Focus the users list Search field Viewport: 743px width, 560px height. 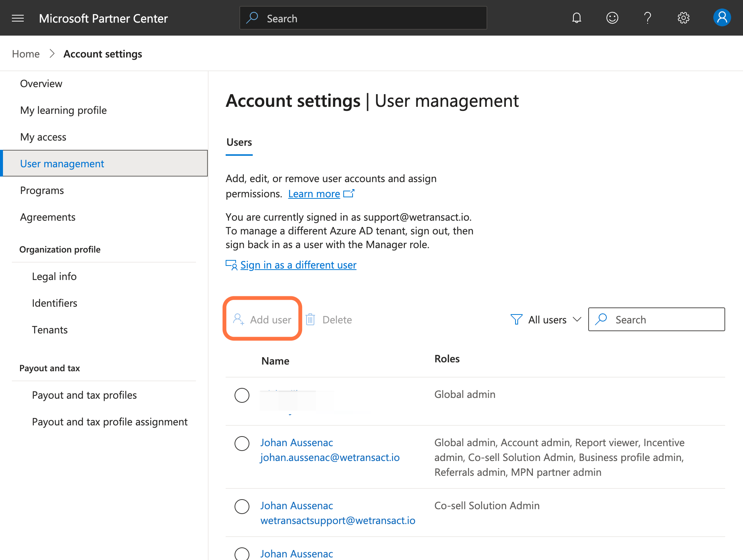657,319
